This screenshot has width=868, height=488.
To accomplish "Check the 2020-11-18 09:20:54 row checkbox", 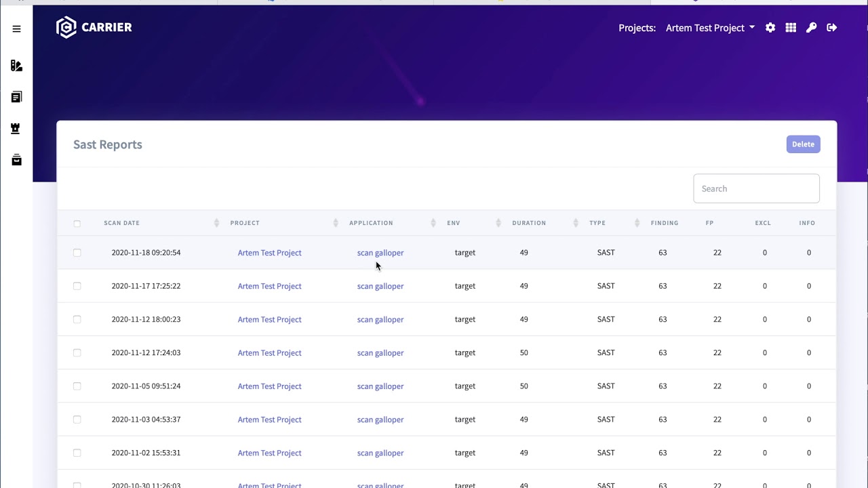I will [x=77, y=253].
